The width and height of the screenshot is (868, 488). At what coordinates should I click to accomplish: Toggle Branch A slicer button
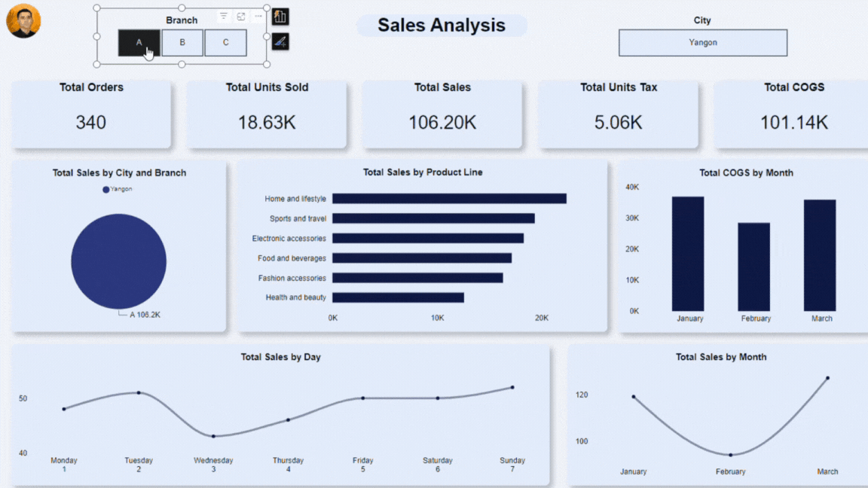pos(139,43)
